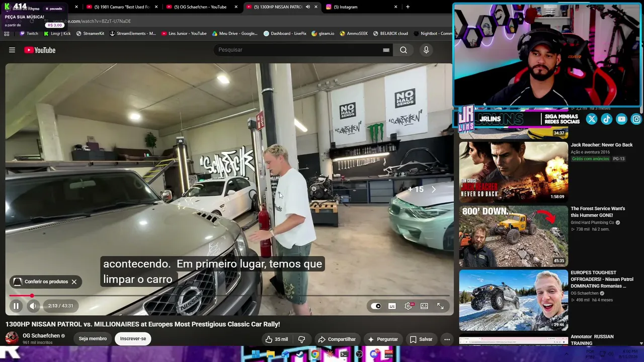Pause the playing video
Image resolution: width=644 pixels, height=362 pixels.
[16, 306]
